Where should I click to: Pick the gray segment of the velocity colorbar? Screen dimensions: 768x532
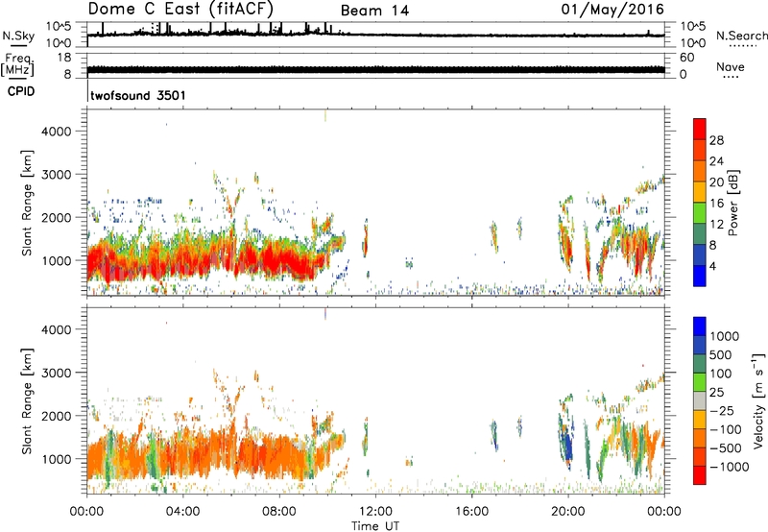[x=700, y=400]
